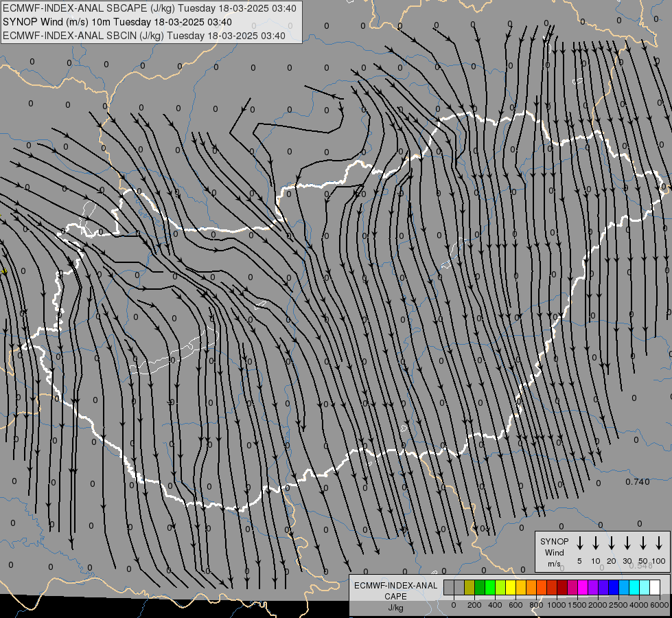Select the 800 CAPE scale label
This screenshot has height=618, width=672.
(x=536, y=605)
